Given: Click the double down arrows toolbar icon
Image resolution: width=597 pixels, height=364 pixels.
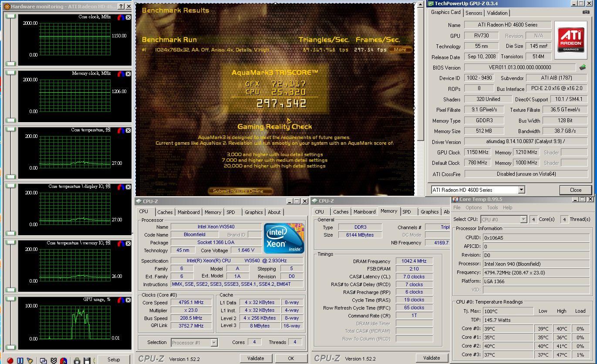Looking at the screenshot, I should 54,361.
